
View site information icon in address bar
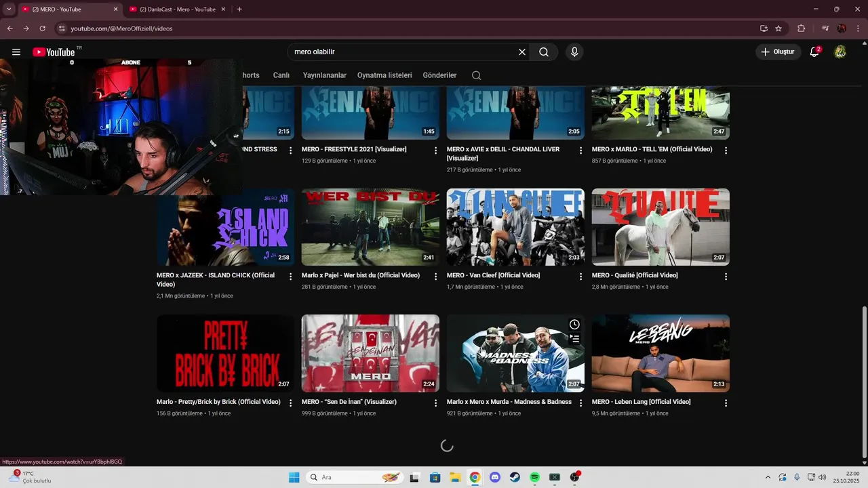(x=62, y=28)
